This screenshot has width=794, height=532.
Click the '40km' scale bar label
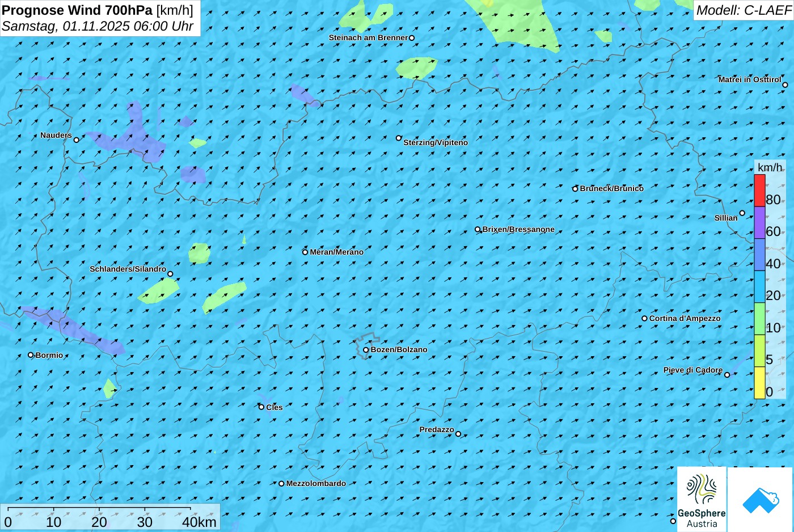pos(199,522)
